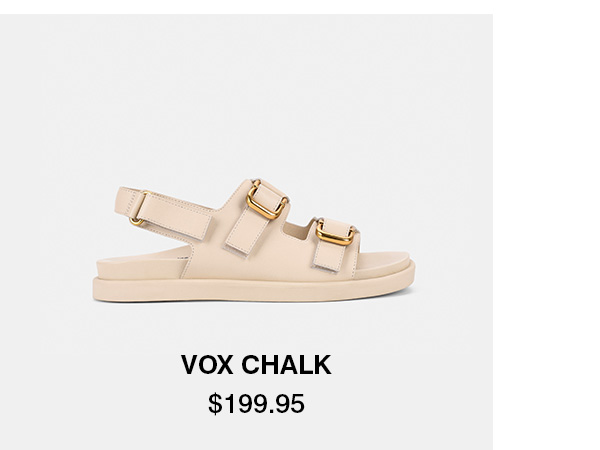600x450 pixels.
Task: Click the word VOX in the title
Action: pyautogui.click(x=207, y=365)
